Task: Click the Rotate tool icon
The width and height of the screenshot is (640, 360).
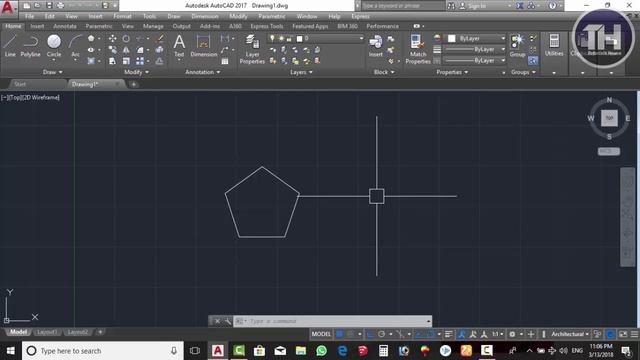Action: click(126, 38)
